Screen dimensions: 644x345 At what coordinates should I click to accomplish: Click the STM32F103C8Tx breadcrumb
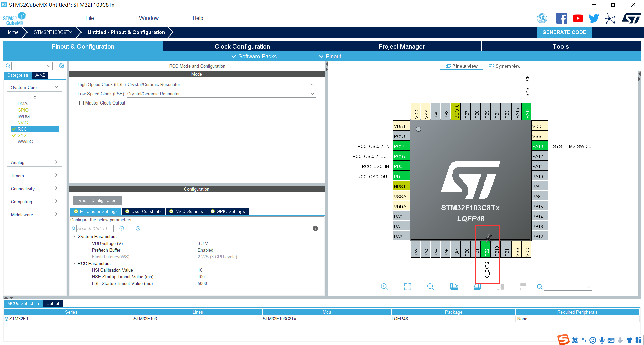53,32
